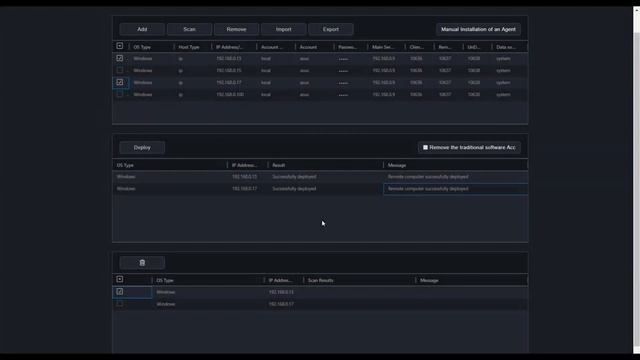Check scan results row 192.168.0.17 checkbox
Viewport: 640px width, 360px height.
(120, 304)
